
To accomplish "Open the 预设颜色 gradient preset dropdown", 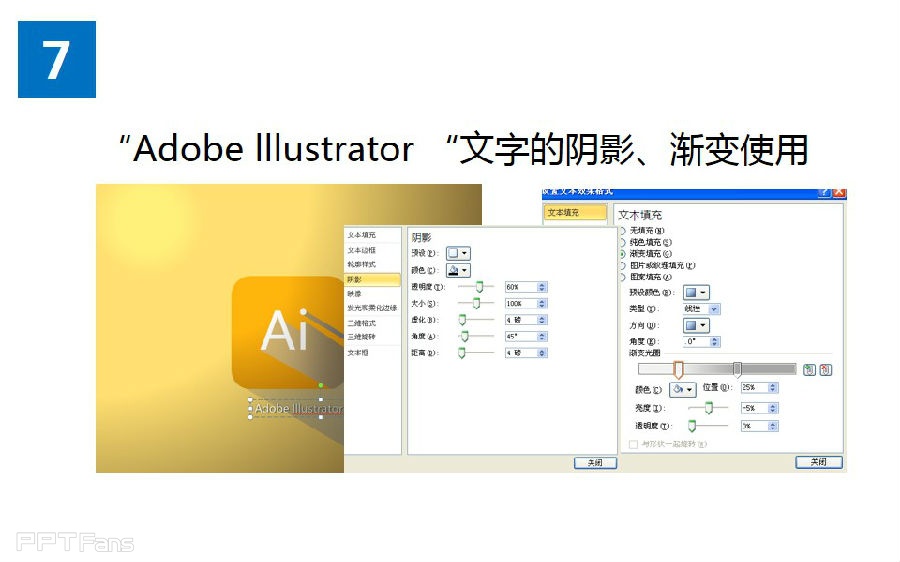I will pyautogui.click(x=696, y=292).
